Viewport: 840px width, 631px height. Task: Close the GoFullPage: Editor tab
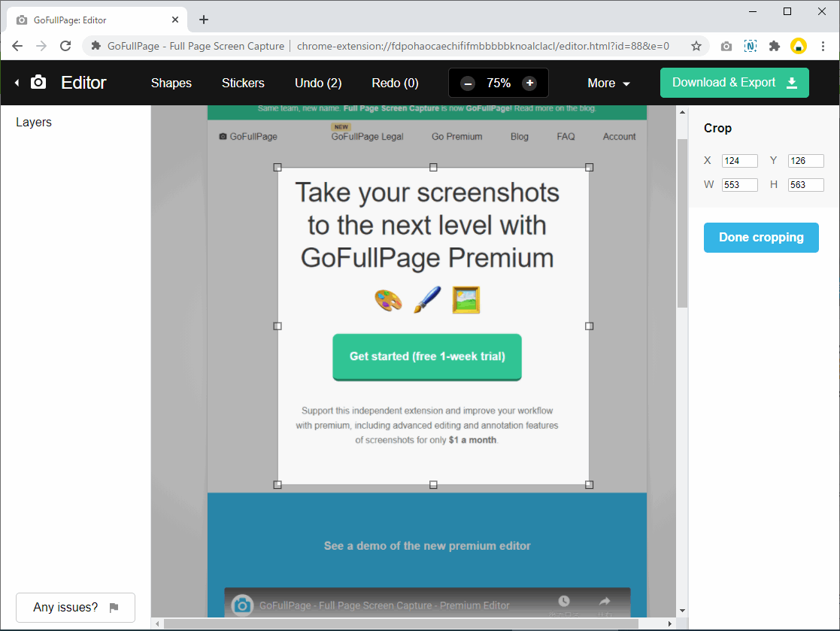pyautogui.click(x=175, y=20)
